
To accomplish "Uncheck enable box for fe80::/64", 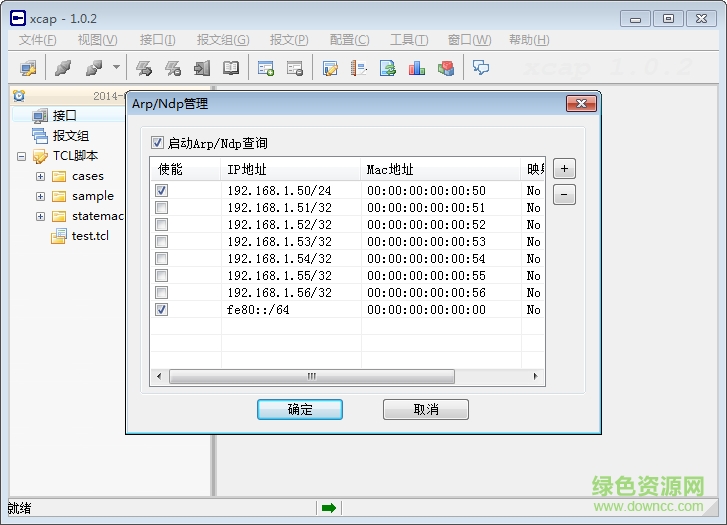I will [161, 309].
